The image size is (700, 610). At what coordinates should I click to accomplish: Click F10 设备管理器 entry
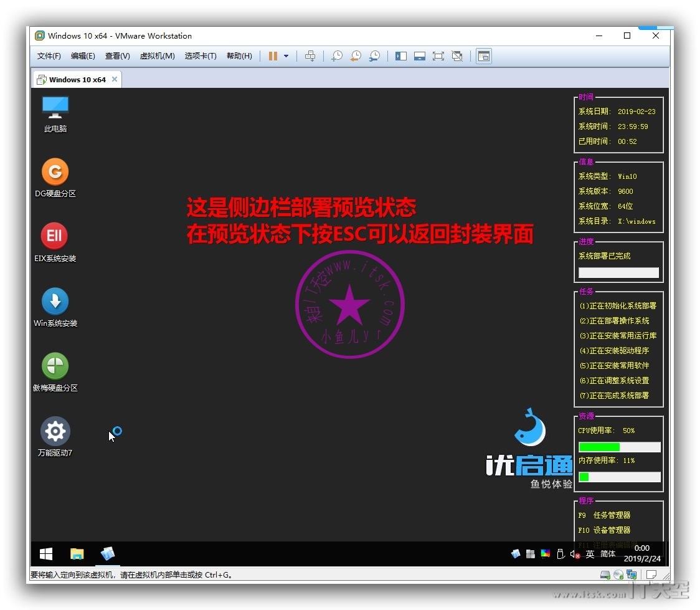pos(604,530)
